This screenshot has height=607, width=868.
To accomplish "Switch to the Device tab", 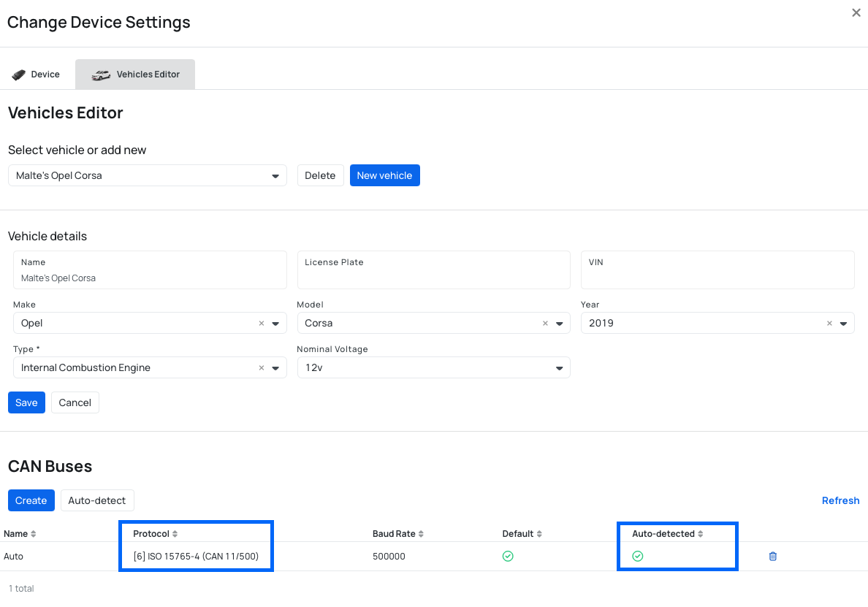I will pyautogui.click(x=37, y=75).
